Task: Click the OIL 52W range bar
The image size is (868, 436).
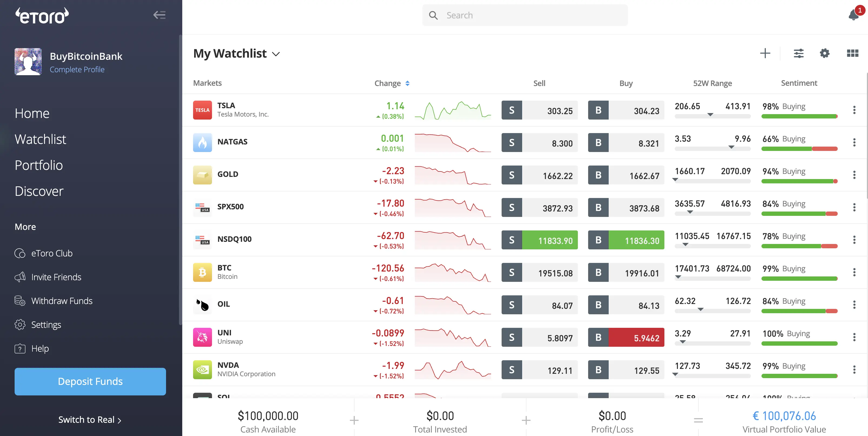Action: [x=713, y=311]
